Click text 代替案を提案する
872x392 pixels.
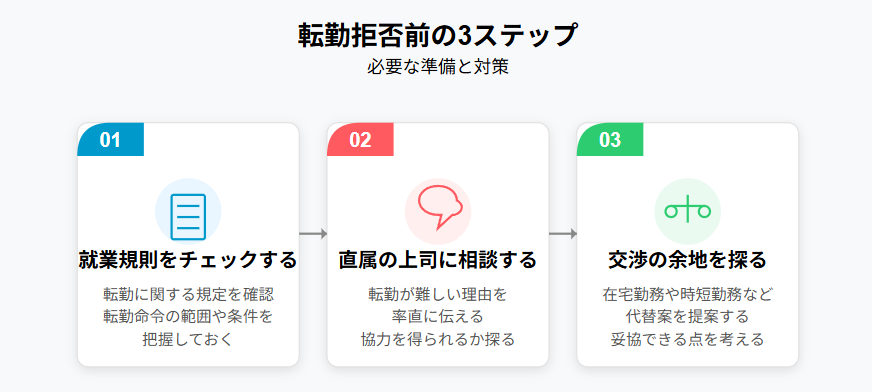pos(687,317)
